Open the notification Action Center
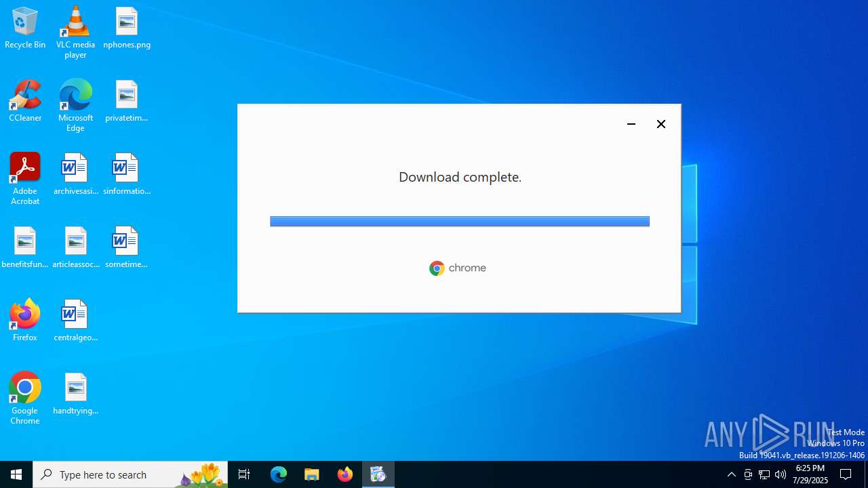868x488 pixels. (846, 474)
